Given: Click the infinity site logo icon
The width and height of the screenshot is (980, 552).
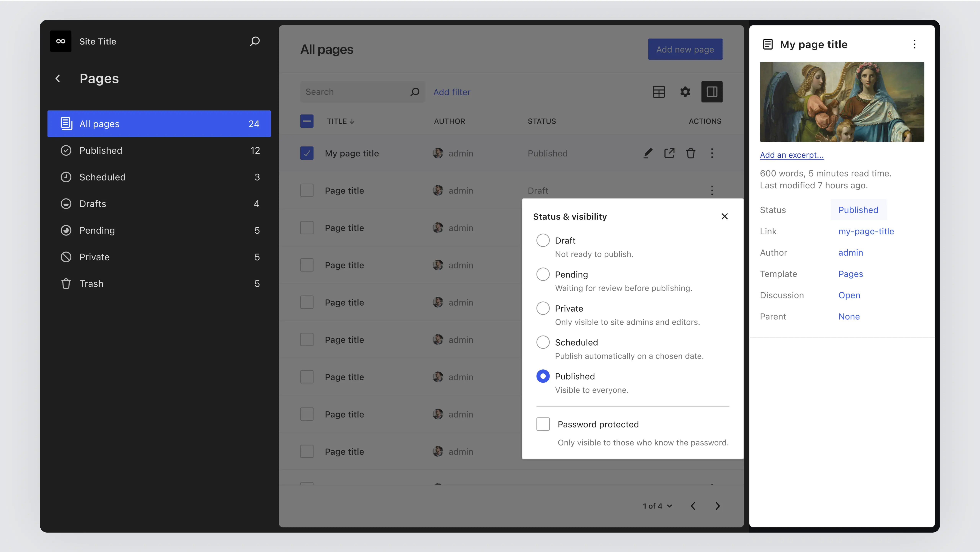Looking at the screenshot, I should click(60, 41).
